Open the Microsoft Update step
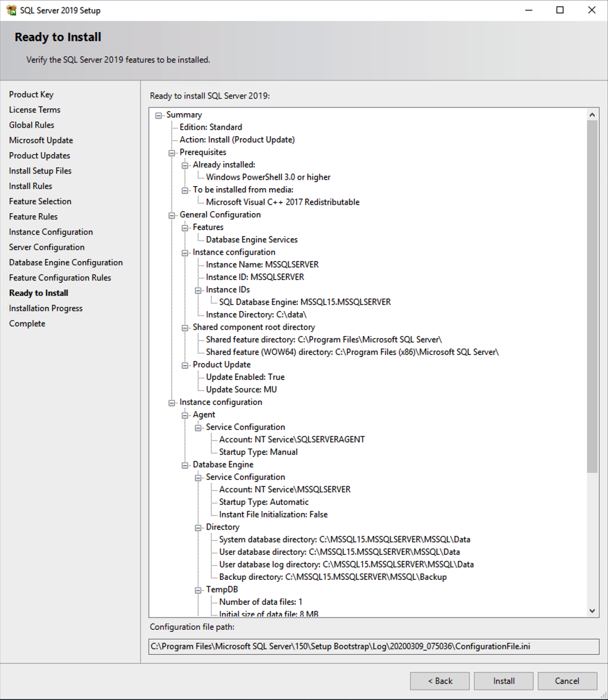This screenshot has width=608, height=700. pos(41,140)
